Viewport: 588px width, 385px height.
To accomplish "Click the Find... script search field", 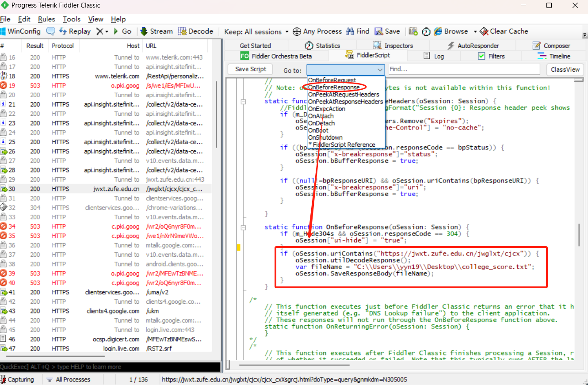I will click(x=464, y=69).
